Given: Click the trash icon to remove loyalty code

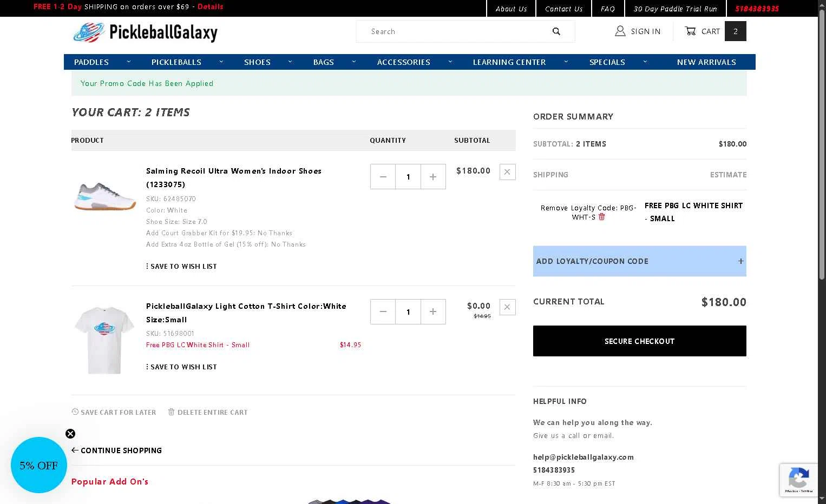Looking at the screenshot, I should point(601,217).
